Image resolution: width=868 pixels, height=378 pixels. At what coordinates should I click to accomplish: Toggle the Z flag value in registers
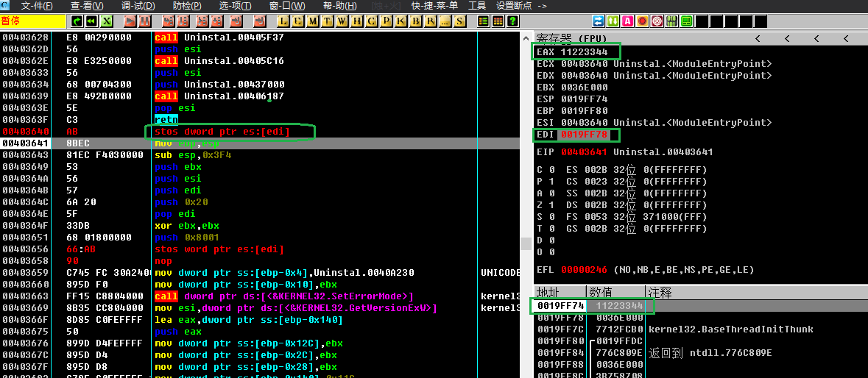click(x=550, y=205)
